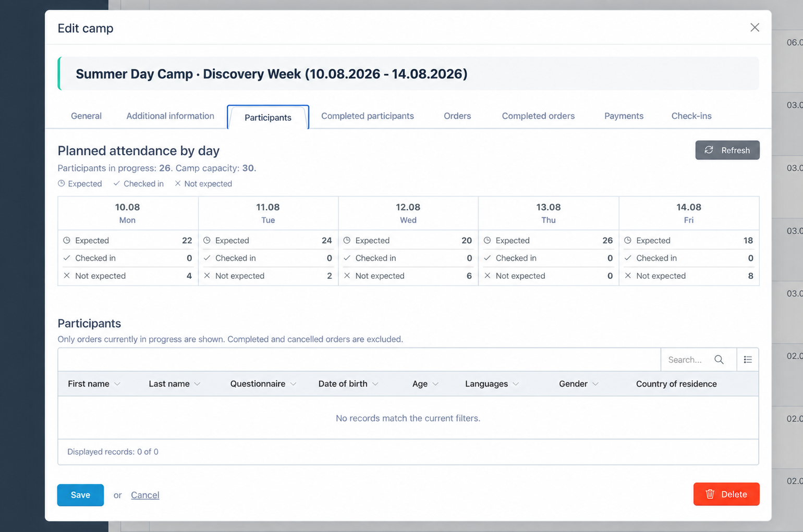
Task: Open the Additional information tab
Action: (x=170, y=116)
